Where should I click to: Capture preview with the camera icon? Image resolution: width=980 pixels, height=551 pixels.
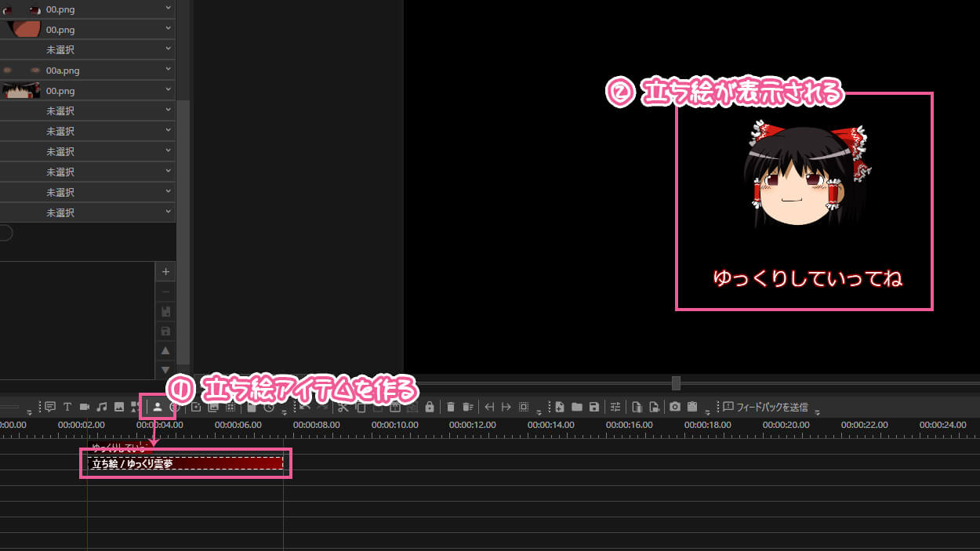[674, 407]
